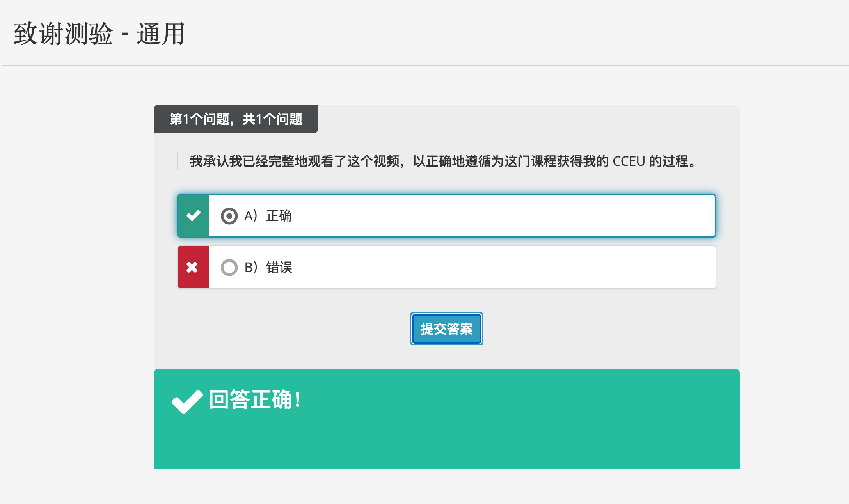Click the B) letter prefix of the second option
849x504 pixels.
tap(250, 268)
